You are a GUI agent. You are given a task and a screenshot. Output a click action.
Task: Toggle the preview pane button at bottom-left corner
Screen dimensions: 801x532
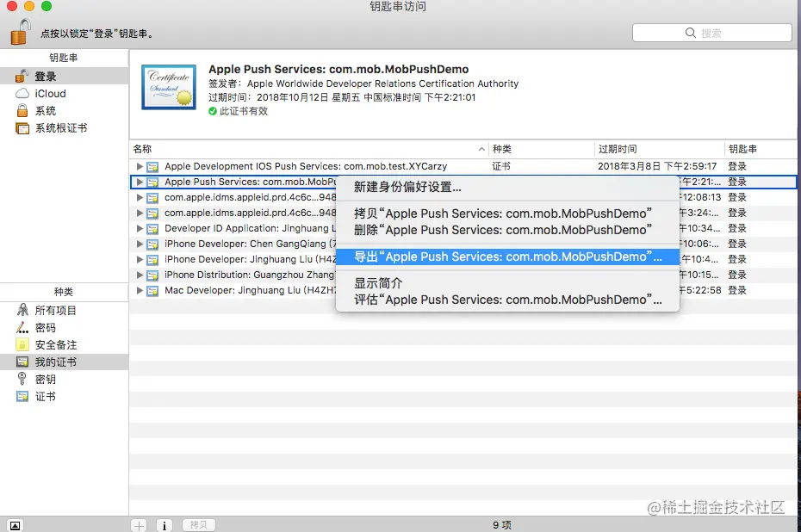click(16, 525)
